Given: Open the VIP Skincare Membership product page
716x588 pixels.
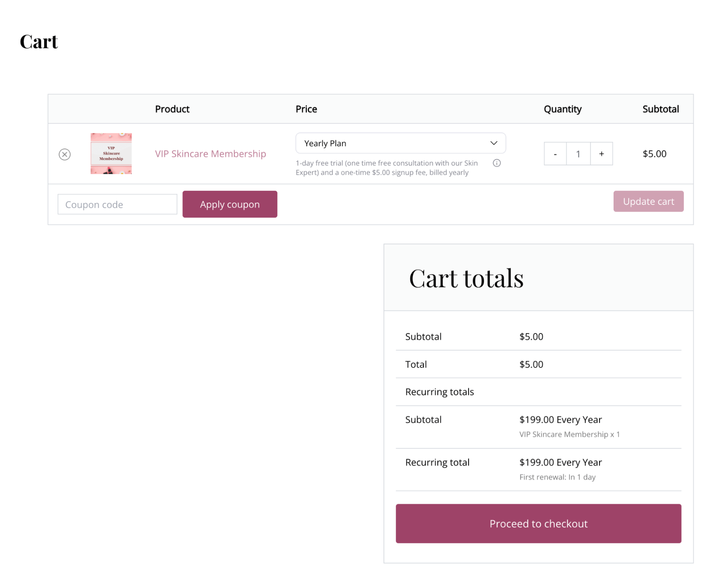Looking at the screenshot, I should (x=210, y=154).
